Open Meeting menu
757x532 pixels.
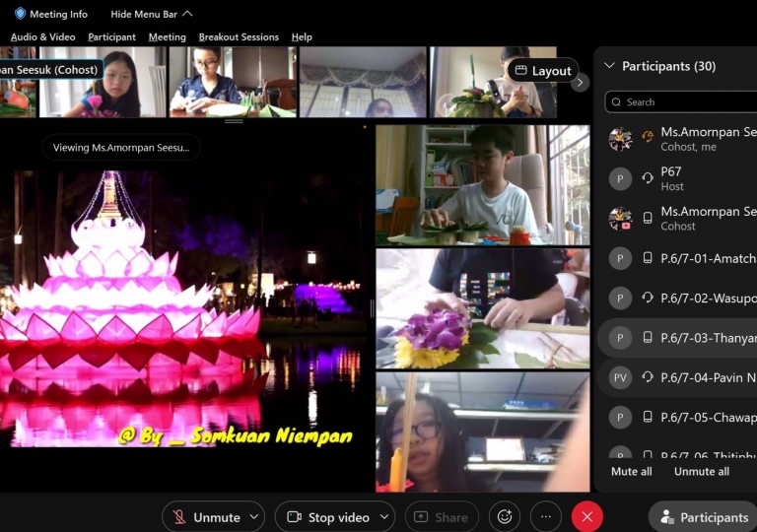coord(167,37)
